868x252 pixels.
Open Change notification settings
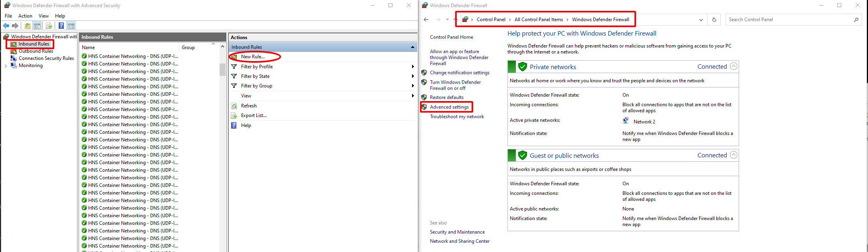point(460,73)
